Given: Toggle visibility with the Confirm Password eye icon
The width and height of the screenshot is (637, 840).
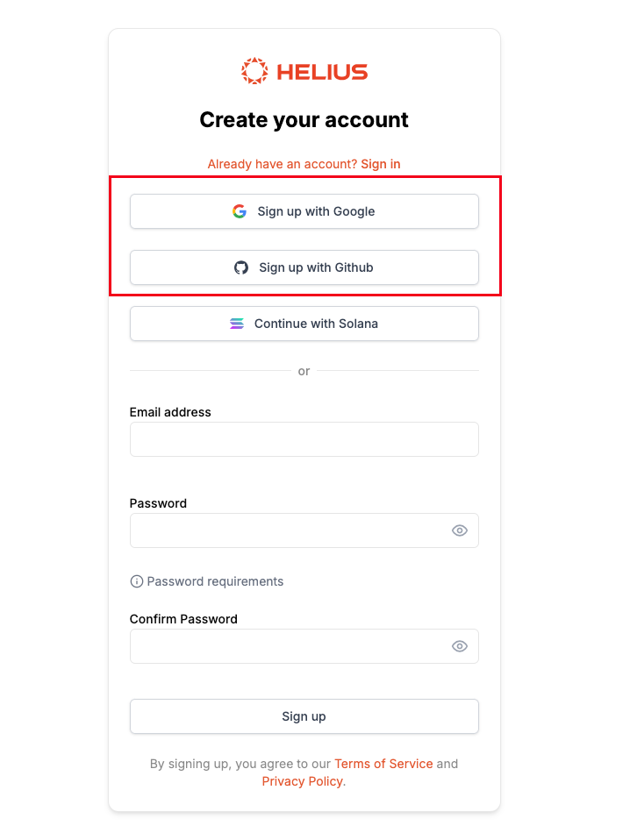Looking at the screenshot, I should [459, 646].
